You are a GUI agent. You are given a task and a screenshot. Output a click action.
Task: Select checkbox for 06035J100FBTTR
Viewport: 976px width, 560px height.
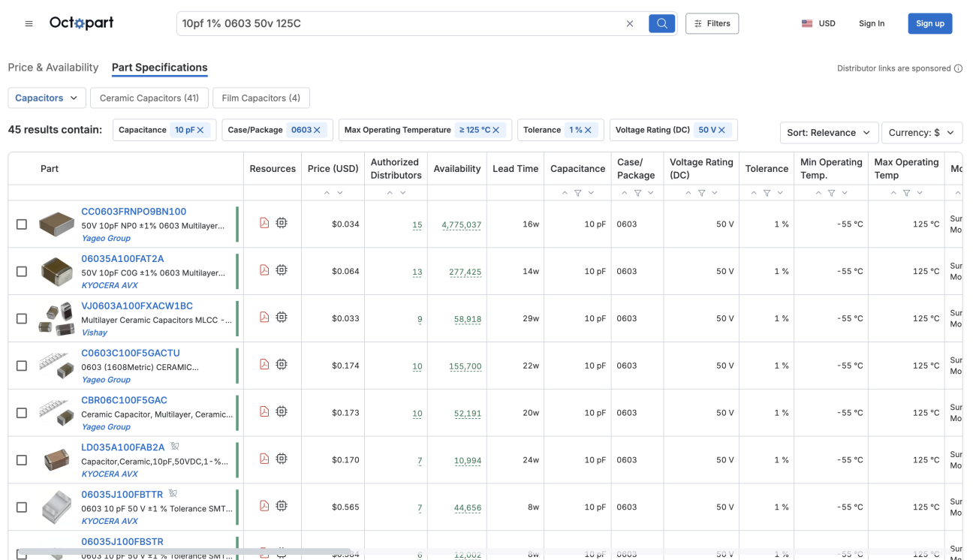tap(22, 507)
